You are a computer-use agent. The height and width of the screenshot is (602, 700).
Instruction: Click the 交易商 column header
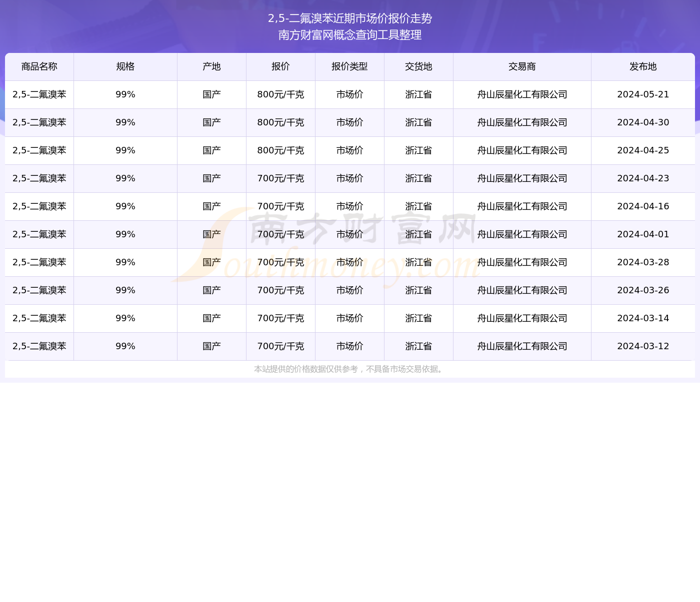click(522, 67)
